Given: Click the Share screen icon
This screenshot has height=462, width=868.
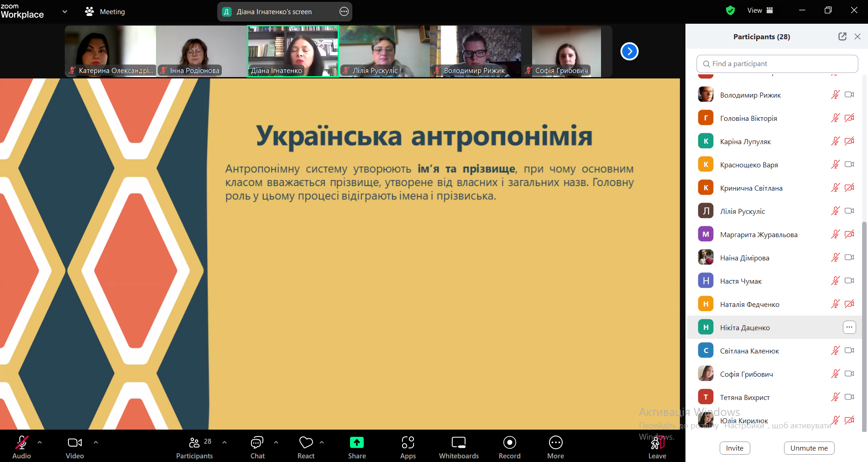Looking at the screenshot, I should 357,443.
